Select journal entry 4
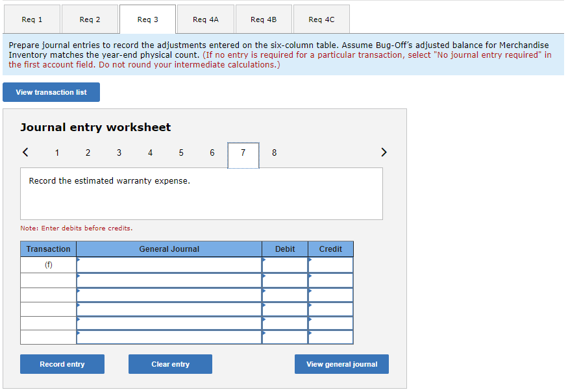 pyautogui.click(x=150, y=153)
